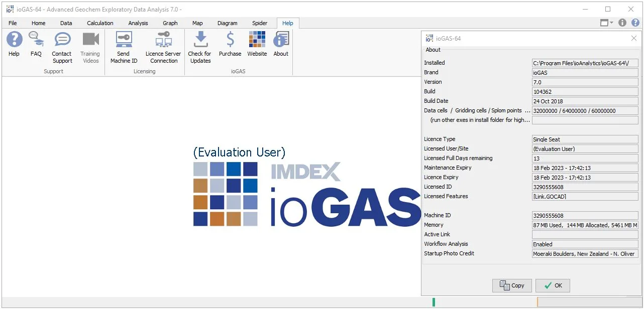Screen dimensions: 644x309
Task: Open the Calculation ribbon tab
Action: [100, 23]
